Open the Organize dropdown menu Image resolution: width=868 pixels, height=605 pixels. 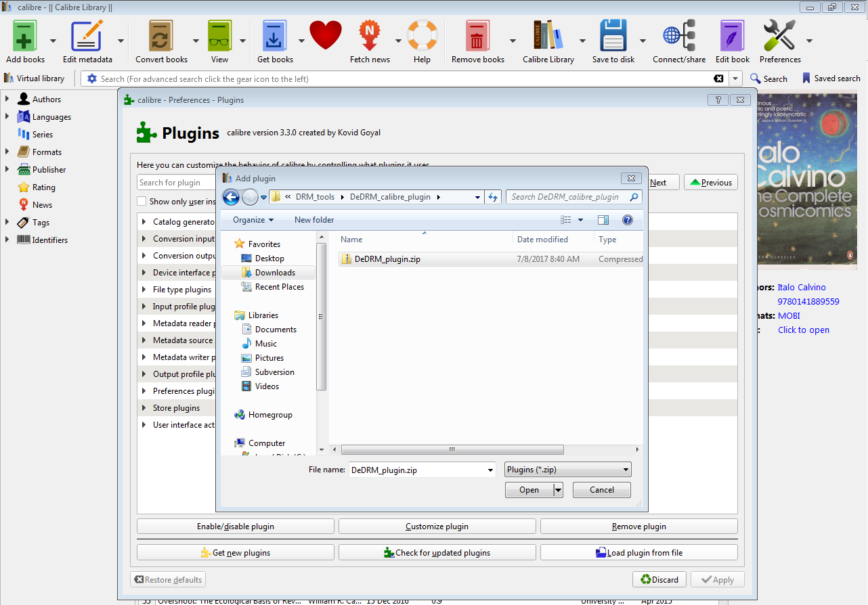[251, 220]
